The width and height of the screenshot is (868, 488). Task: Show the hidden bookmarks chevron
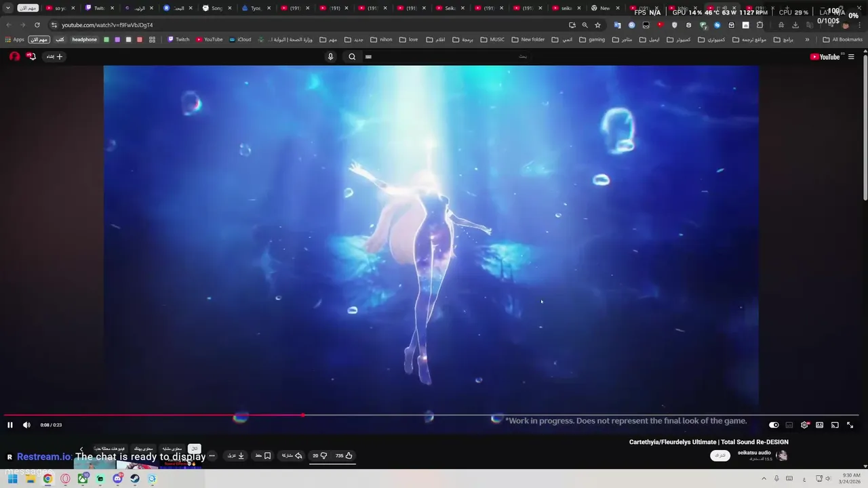[807, 39]
